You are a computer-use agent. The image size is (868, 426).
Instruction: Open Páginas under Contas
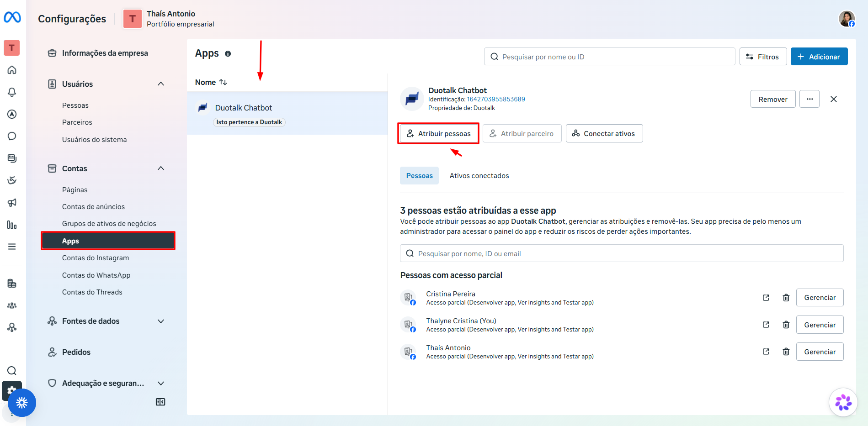(75, 190)
